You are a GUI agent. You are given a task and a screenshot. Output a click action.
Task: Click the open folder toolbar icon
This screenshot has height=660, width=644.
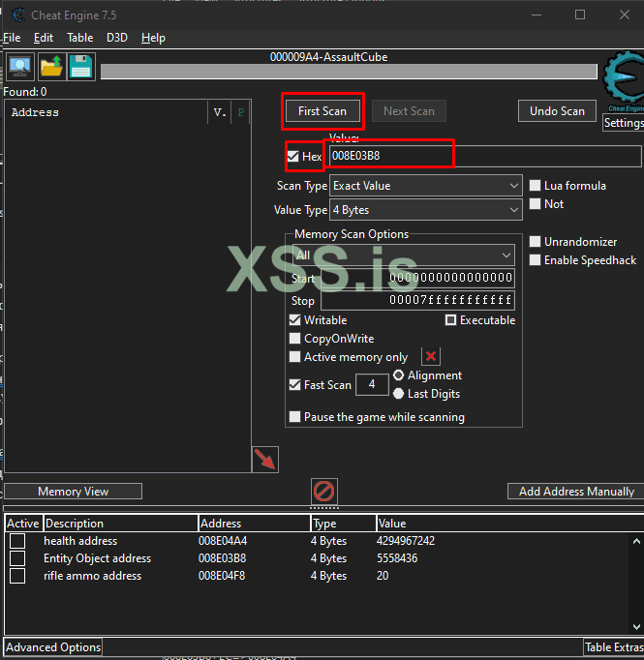point(51,67)
